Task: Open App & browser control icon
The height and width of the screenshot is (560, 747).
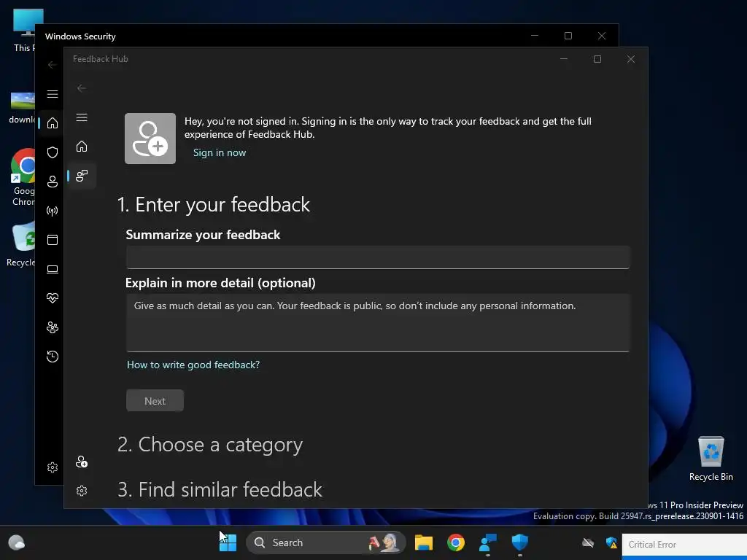Action: pos(53,239)
